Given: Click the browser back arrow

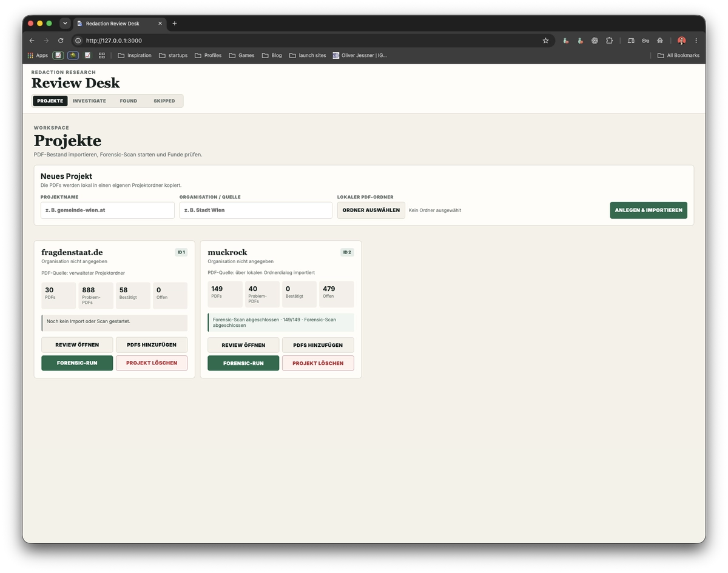Looking at the screenshot, I should click(32, 41).
